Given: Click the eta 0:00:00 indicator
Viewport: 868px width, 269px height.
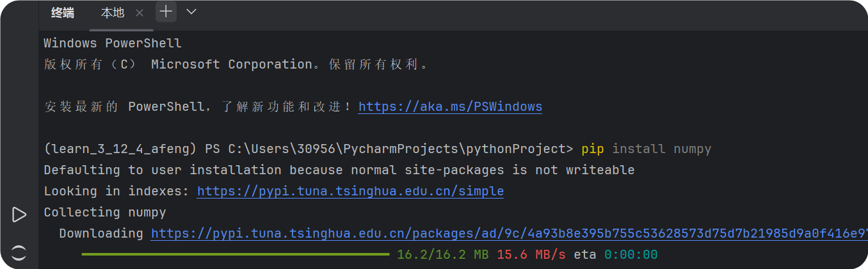Looking at the screenshot, I should [616, 254].
